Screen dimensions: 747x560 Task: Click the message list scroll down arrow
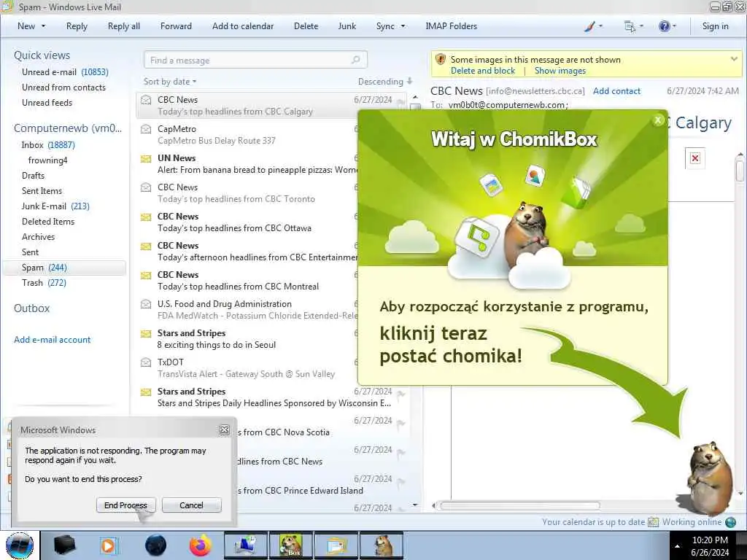pyautogui.click(x=415, y=505)
